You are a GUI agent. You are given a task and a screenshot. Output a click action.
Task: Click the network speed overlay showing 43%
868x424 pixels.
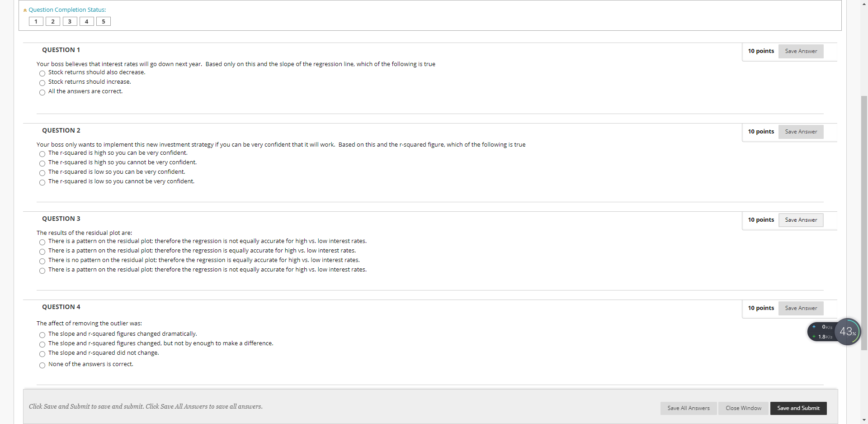pos(847,332)
